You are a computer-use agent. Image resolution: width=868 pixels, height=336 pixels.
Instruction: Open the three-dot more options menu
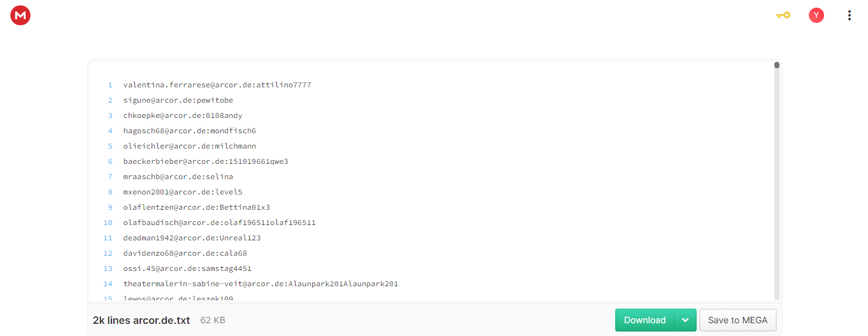[x=849, y=15]
